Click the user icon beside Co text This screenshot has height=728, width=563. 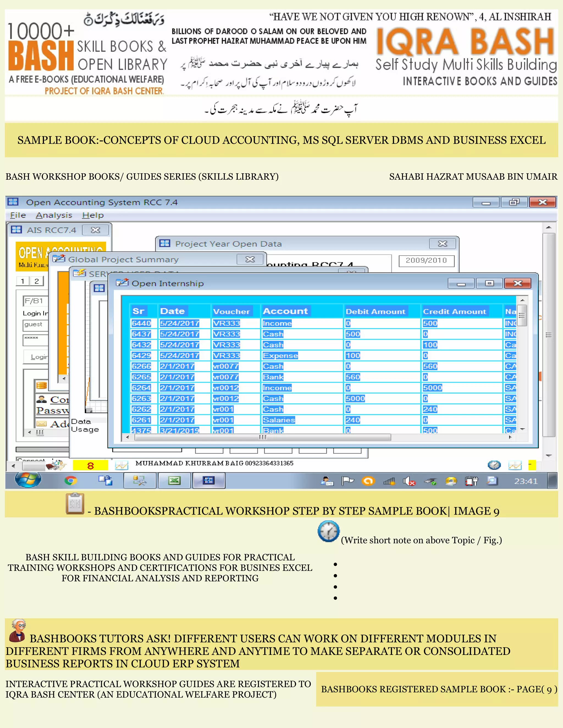point(41,399)
